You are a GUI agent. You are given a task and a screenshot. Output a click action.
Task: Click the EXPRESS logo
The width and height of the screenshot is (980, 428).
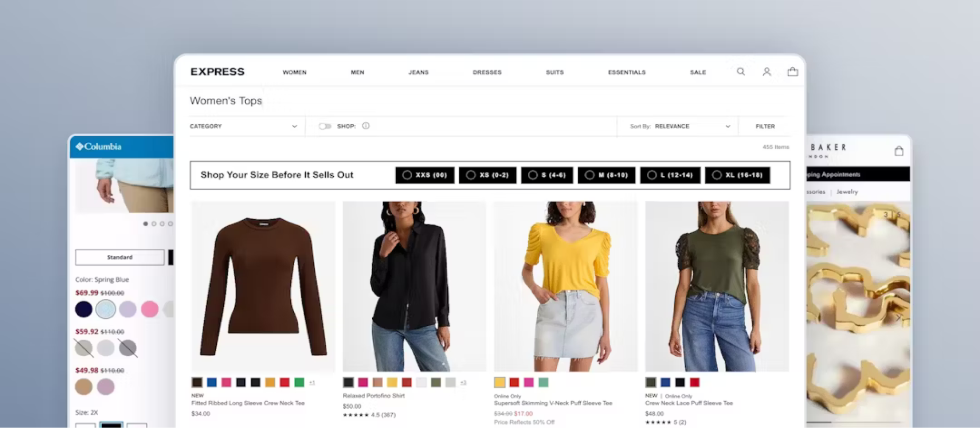(x=217, y=71)
